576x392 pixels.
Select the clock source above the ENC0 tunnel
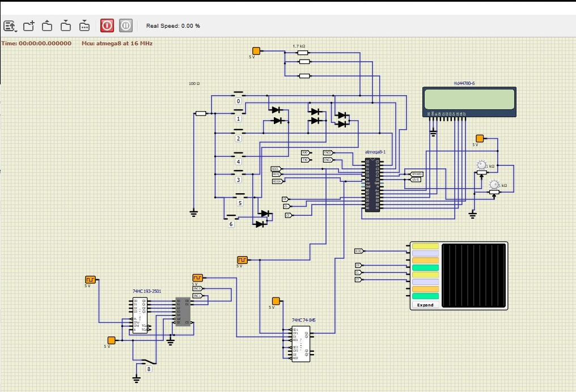coord(198,278)
